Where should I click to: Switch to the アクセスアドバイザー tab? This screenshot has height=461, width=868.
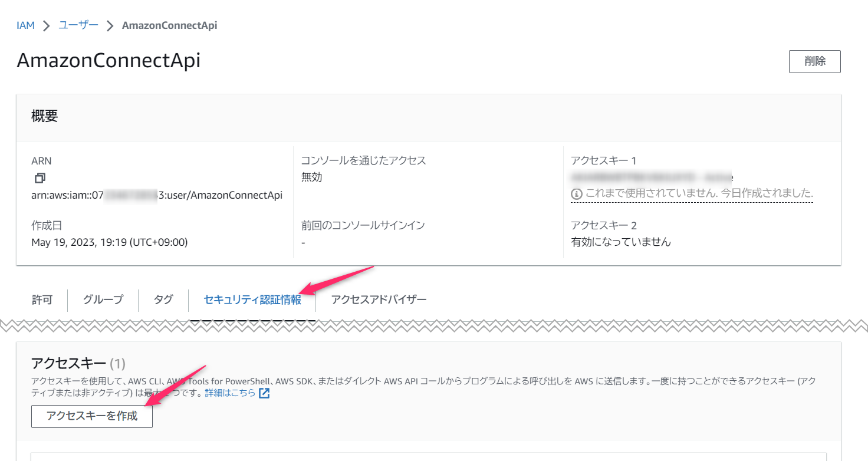coord(379,299)
